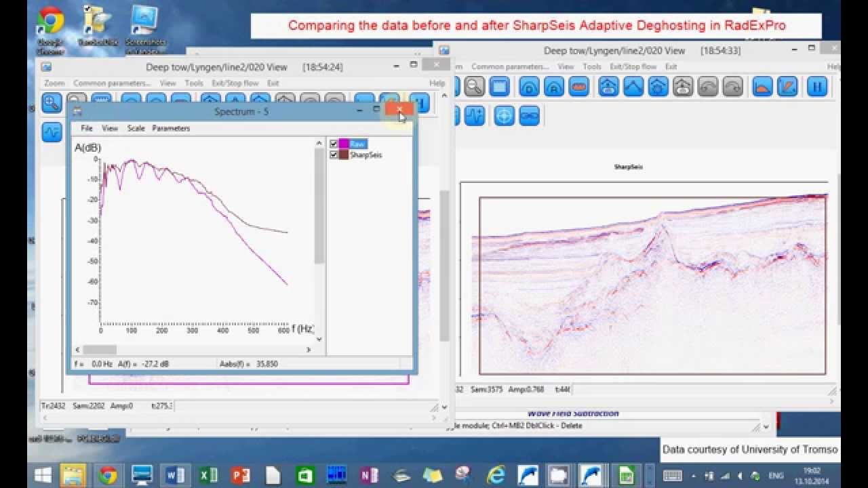868x488 pixels.
Task: Toggle the Raw spectrum checkbox
Action: tap(334, 144)
